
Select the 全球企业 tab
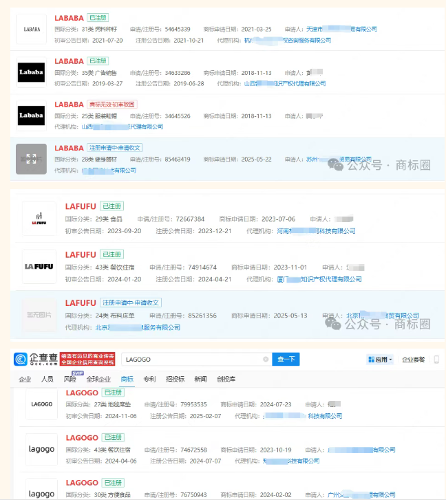pos(98,379)
